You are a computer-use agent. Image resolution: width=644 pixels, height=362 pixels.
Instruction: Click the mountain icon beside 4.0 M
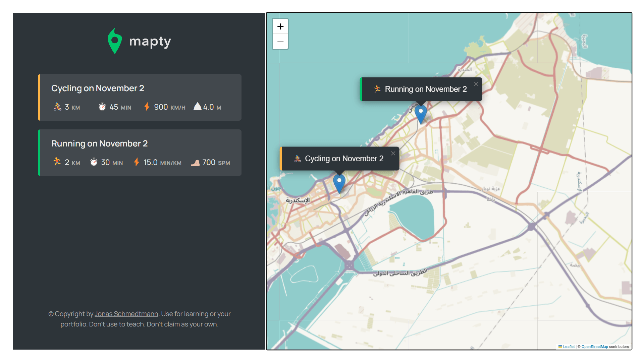(x=198, y=107)
